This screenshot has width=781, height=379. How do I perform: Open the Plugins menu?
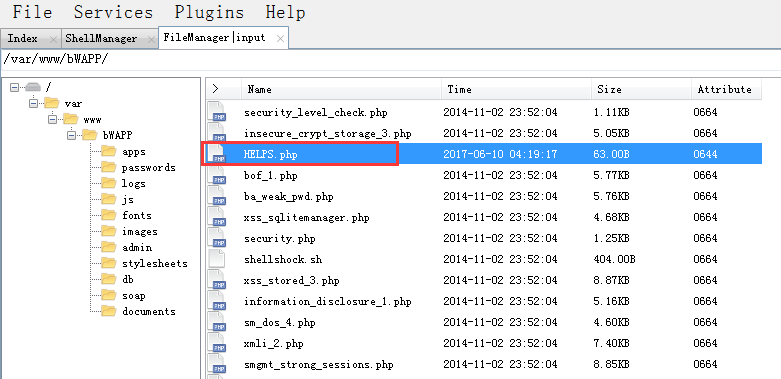tap(209, 12)
